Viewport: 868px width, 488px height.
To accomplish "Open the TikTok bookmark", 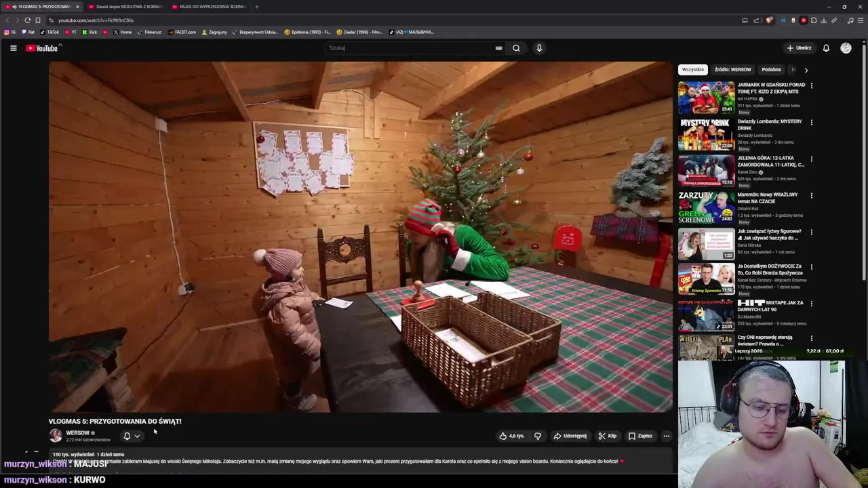I will coord(50,32).
